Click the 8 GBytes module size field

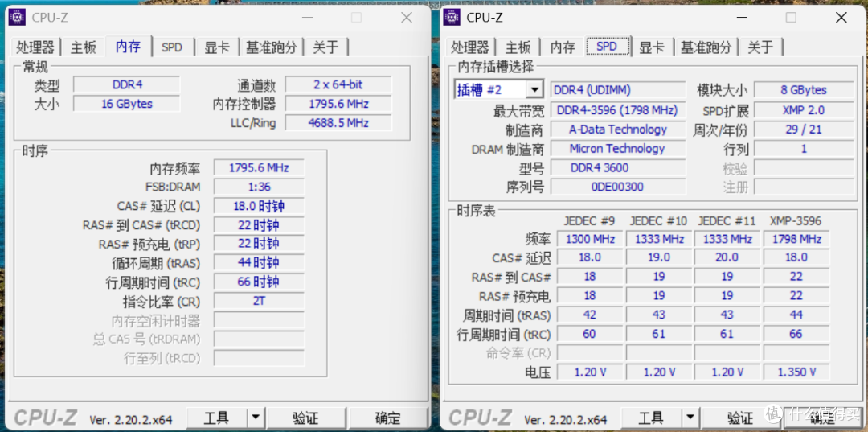point(804,90)
